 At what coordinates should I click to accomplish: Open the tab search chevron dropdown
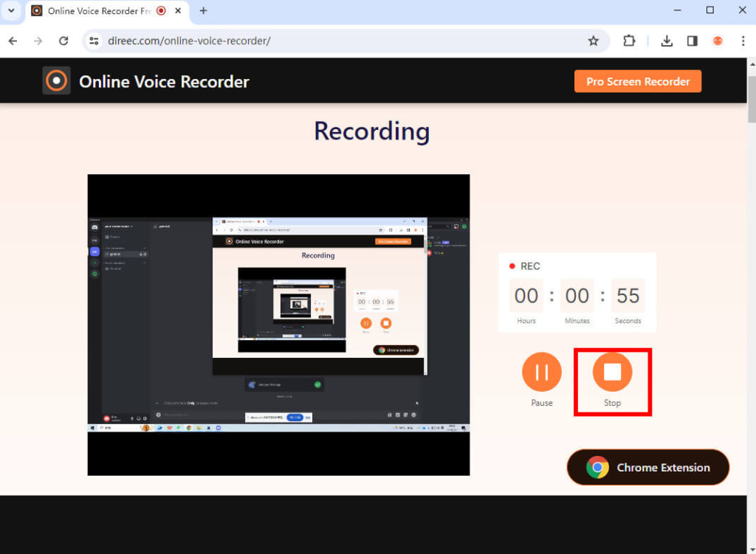10,10
